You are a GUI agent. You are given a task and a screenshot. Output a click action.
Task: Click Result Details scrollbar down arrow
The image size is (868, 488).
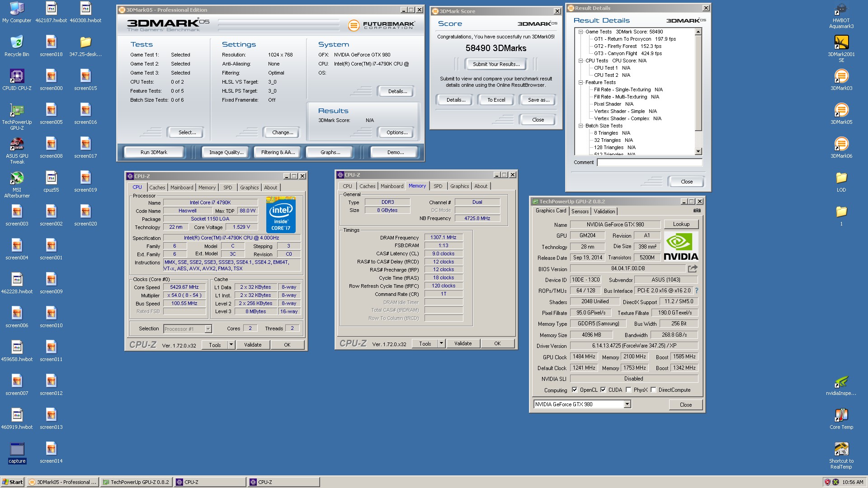click(x=698, y=152)
